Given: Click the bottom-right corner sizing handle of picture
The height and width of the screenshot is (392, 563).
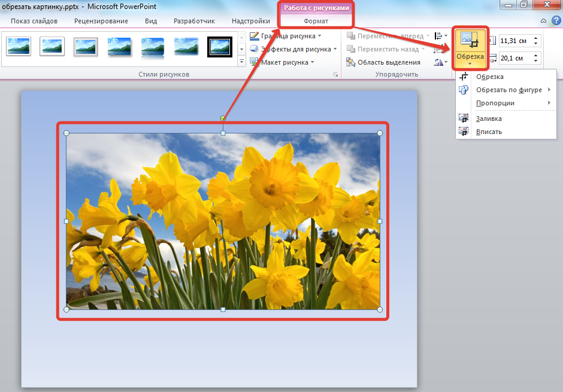Looking at the screenshot, I should pos(380,309).
